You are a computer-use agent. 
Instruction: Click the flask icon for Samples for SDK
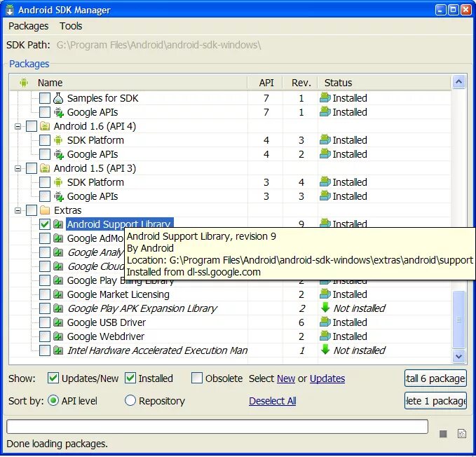[x=58, y=98]
